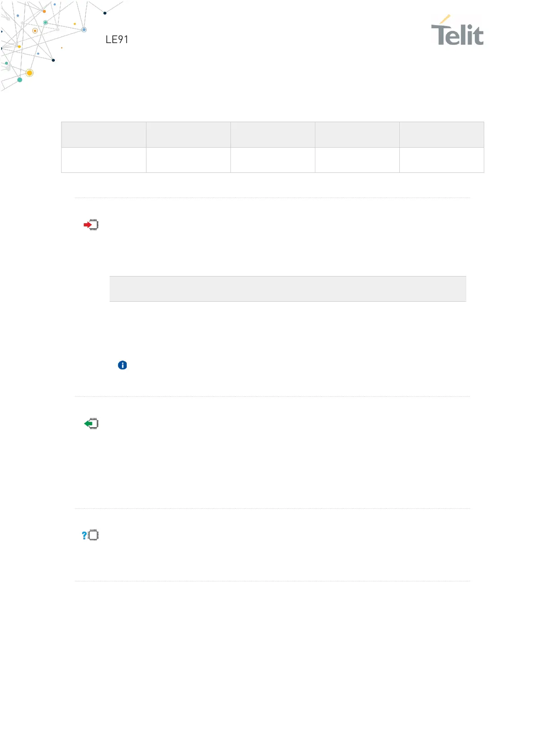Screen dimensions: 535x756
Task: Click the large yellow dot in network graphic
Action: point(30,73)
